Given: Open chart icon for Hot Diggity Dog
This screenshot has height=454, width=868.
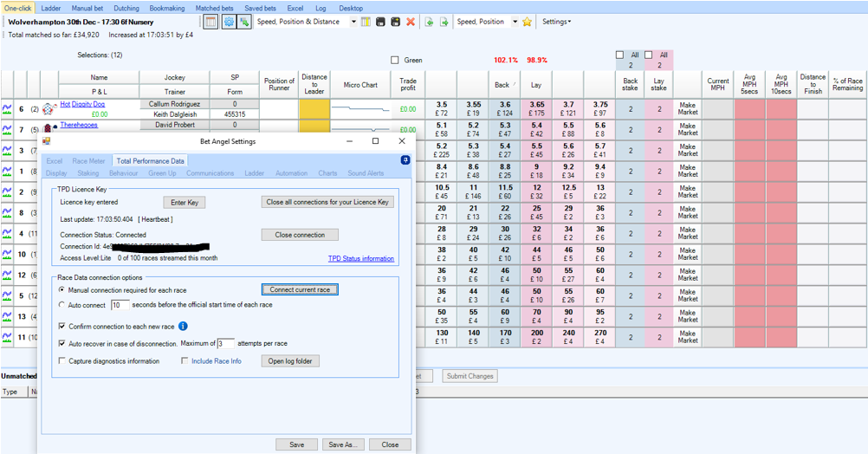Looking at the screenshot, I should point(8,109).
